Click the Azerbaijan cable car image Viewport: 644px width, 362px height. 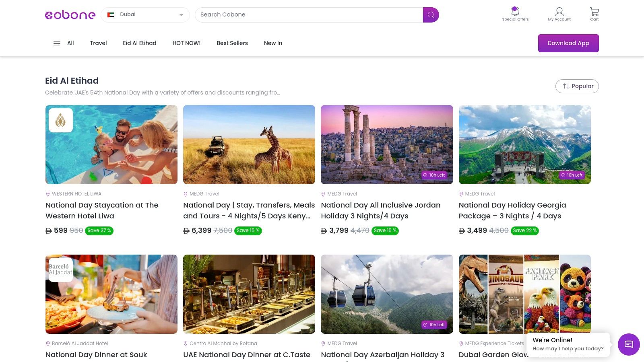387,294
